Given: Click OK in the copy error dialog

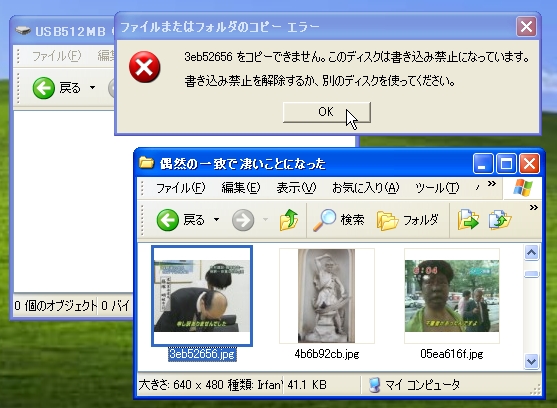Looking at the screenshot, I should [326, 112].
